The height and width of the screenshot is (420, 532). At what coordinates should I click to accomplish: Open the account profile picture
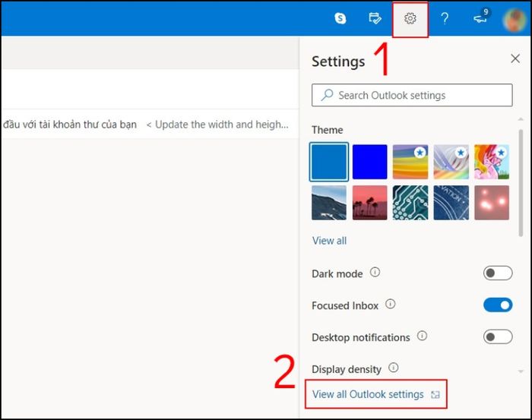click(516, 20)
